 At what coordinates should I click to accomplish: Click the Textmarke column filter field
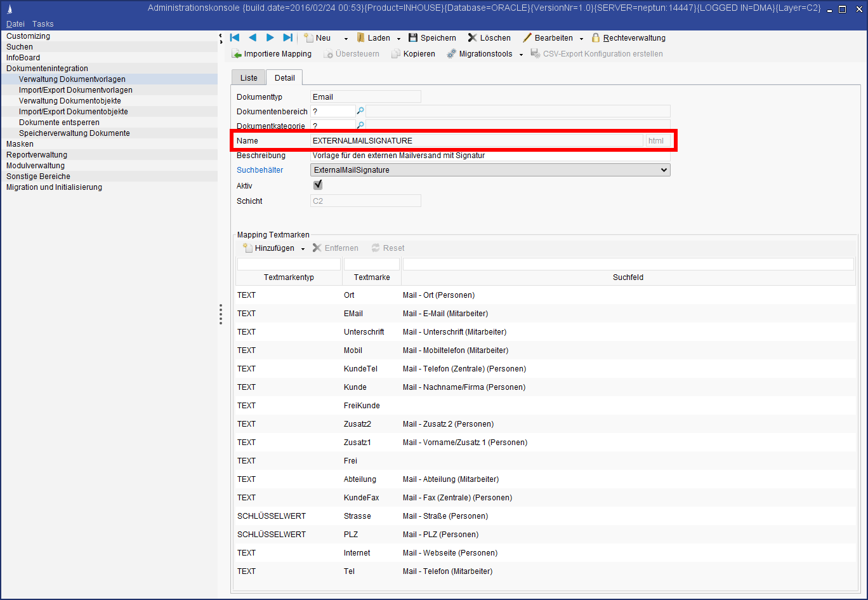[372, 264]
